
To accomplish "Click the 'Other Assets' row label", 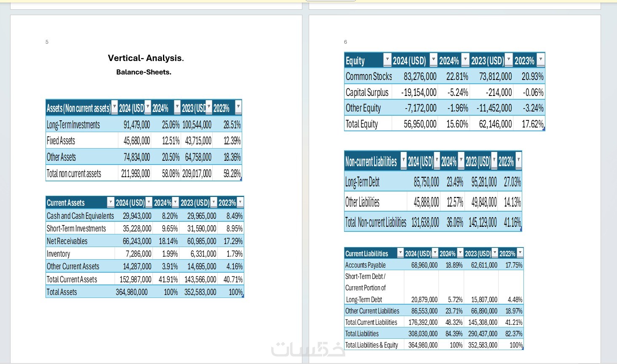I will [61, 157].
